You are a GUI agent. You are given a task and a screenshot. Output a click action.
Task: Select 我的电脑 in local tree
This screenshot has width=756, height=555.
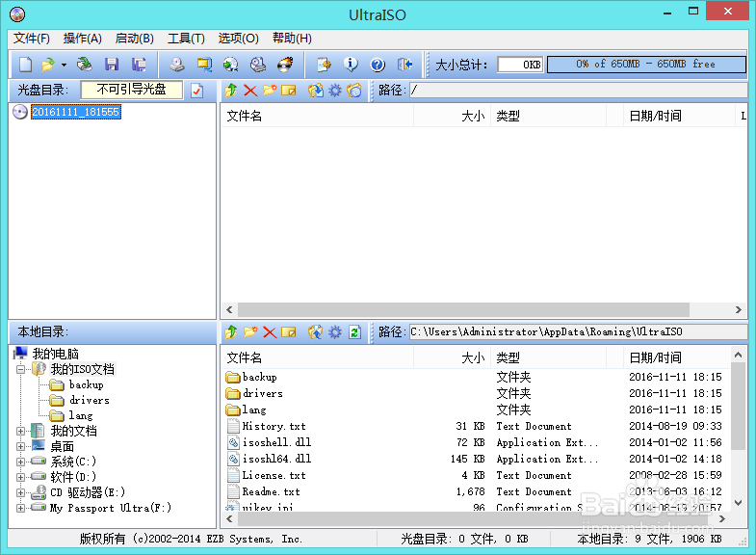[x=56, y=354]
